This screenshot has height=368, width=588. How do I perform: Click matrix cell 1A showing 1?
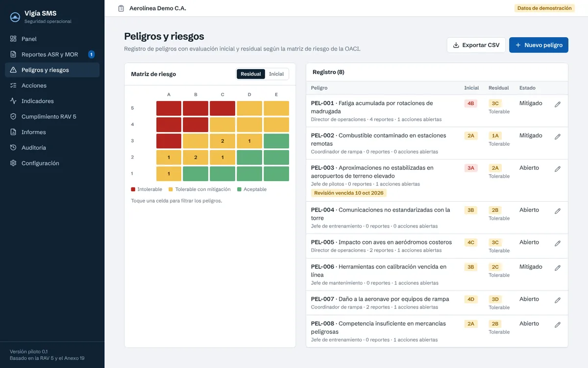[169, 174]
